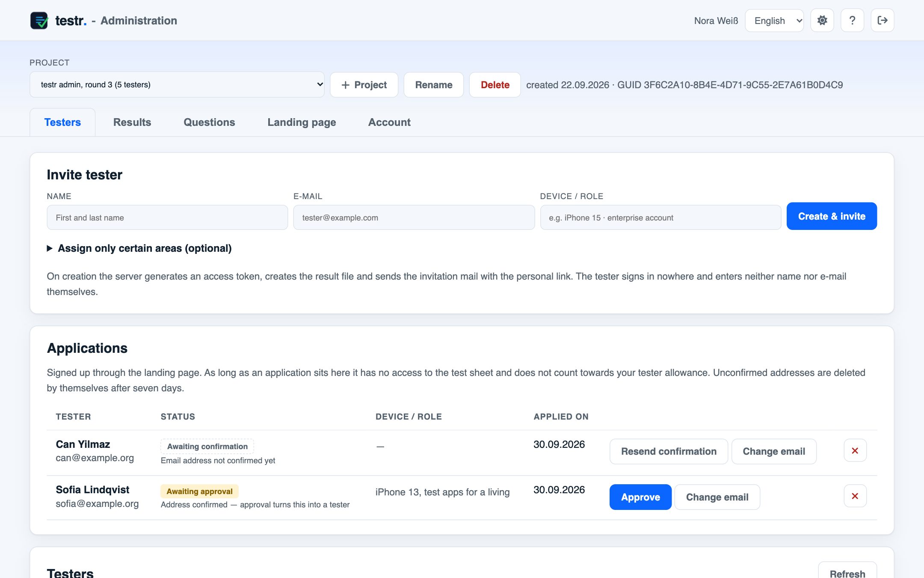Open help via the question mark icon
Image resolution: width=924 pixels, height=578 pixels.
pos(852,20)
